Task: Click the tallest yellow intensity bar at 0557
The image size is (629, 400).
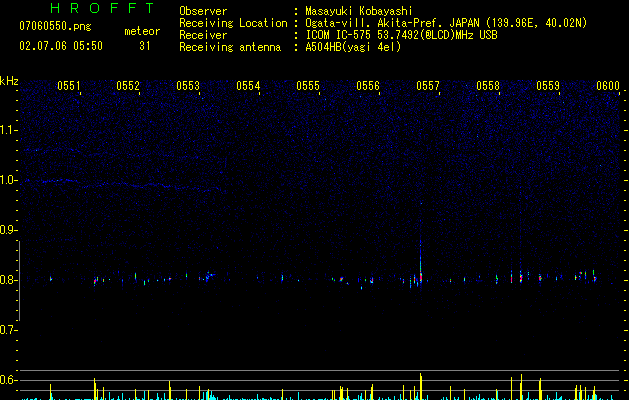Action: point(421,386)
